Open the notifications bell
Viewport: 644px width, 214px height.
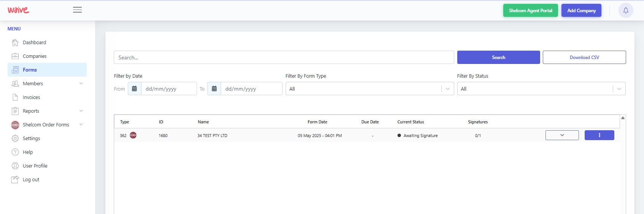point(625,10)
